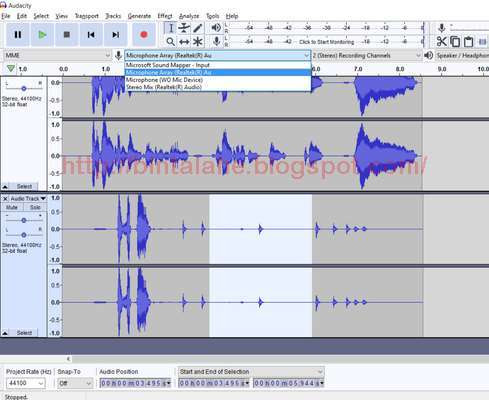
Task: Click the green timeline playhead triangle
Action: pyautogui.click(x=11, y=69)
